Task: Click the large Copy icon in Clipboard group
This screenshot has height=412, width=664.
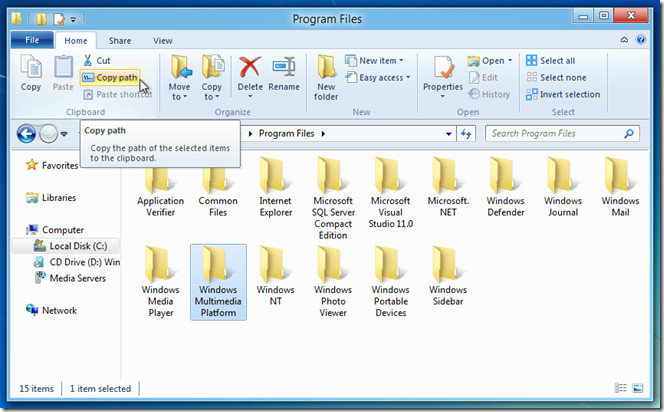Action: [x=31, y=75]
